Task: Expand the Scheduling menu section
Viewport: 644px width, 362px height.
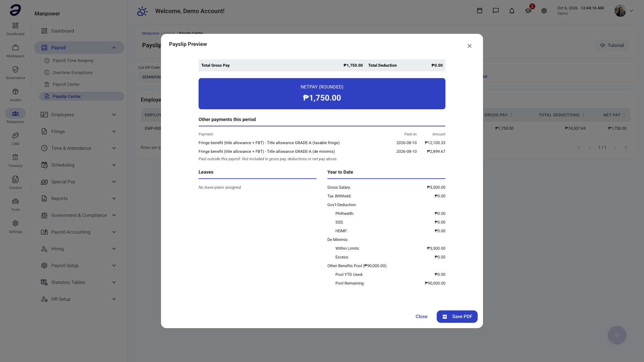Action: click(x=79, y=165)
